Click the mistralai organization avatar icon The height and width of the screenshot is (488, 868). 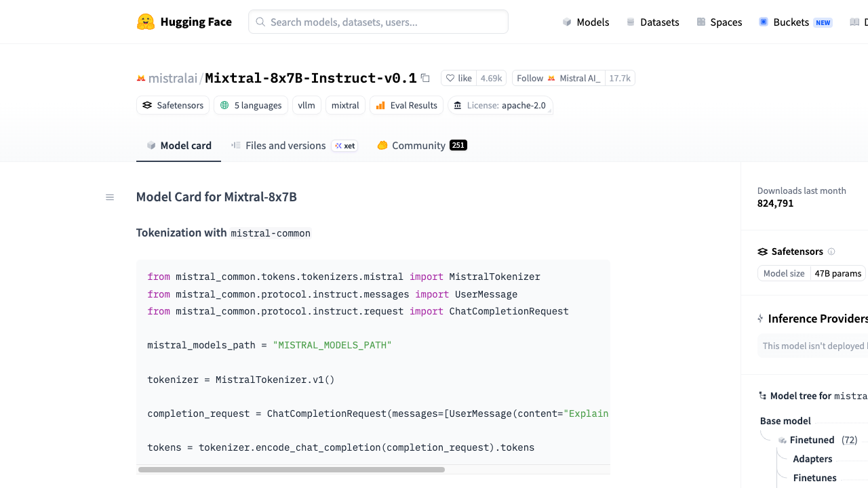141,79
